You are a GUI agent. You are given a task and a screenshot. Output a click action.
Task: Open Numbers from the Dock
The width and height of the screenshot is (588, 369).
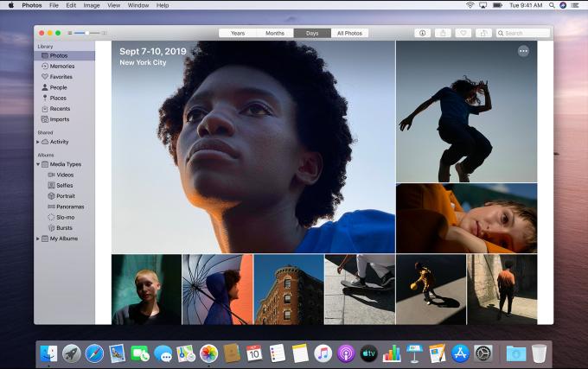click(x=392, y=353)
